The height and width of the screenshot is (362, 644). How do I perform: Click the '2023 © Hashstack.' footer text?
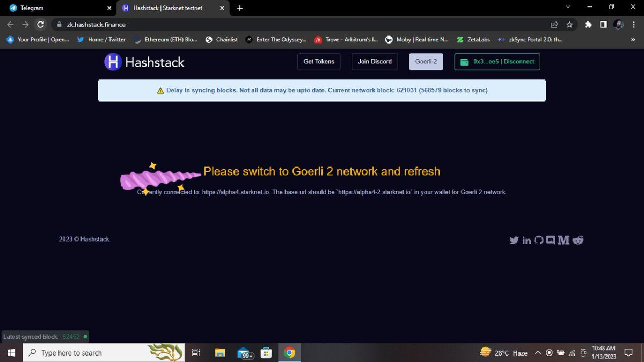pos(85,240)
